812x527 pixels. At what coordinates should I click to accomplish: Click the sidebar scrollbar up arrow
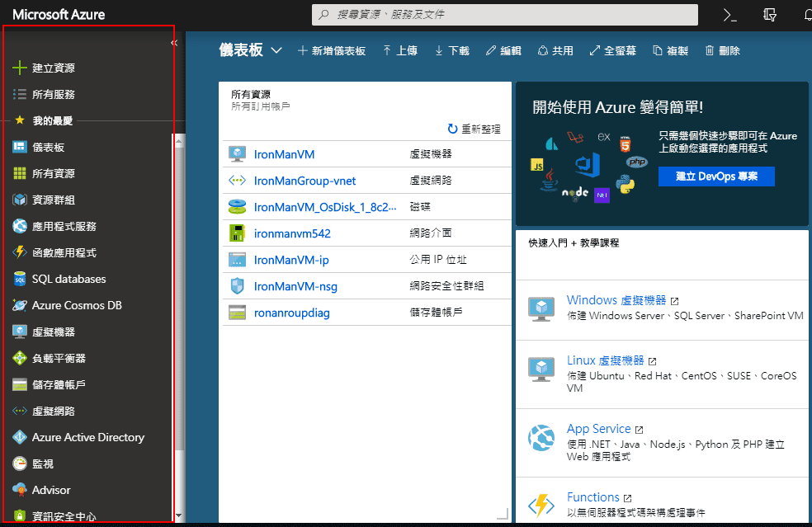tap(179, 140)
